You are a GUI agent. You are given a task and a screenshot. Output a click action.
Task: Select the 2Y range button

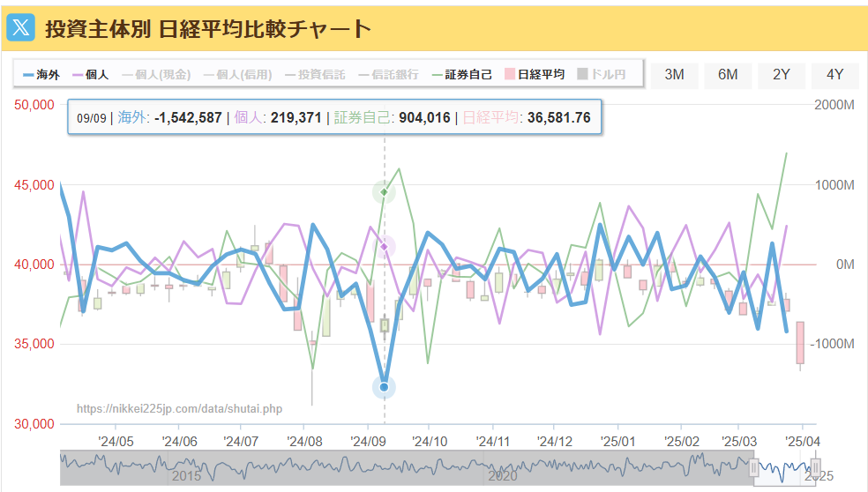click(781, 75)
